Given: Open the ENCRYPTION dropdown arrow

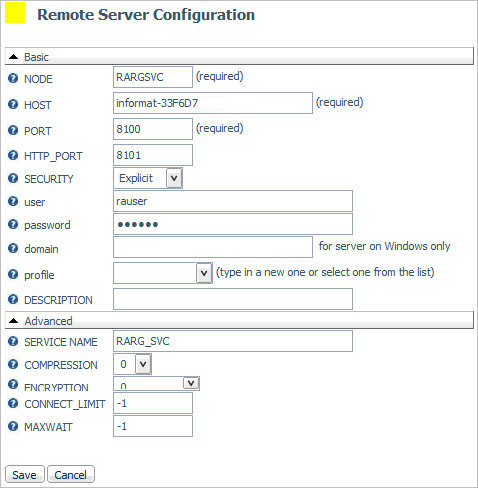Looking at the screenshot, I should [191, 383].
